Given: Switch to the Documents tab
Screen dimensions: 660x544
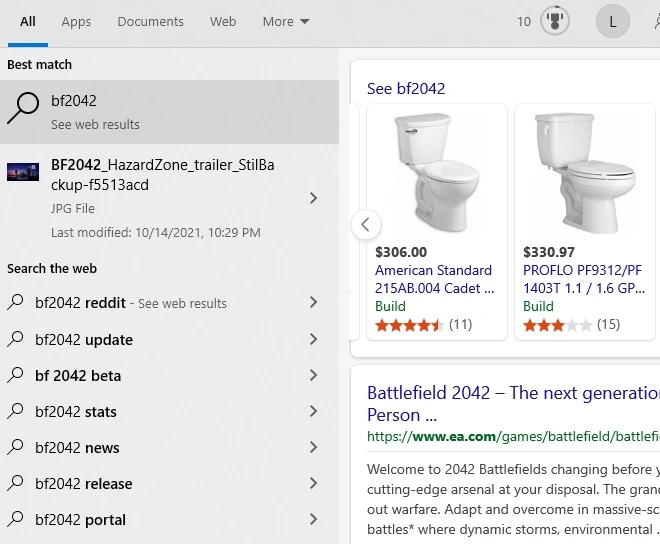Looking at the screenshot, I should [150, 22].
